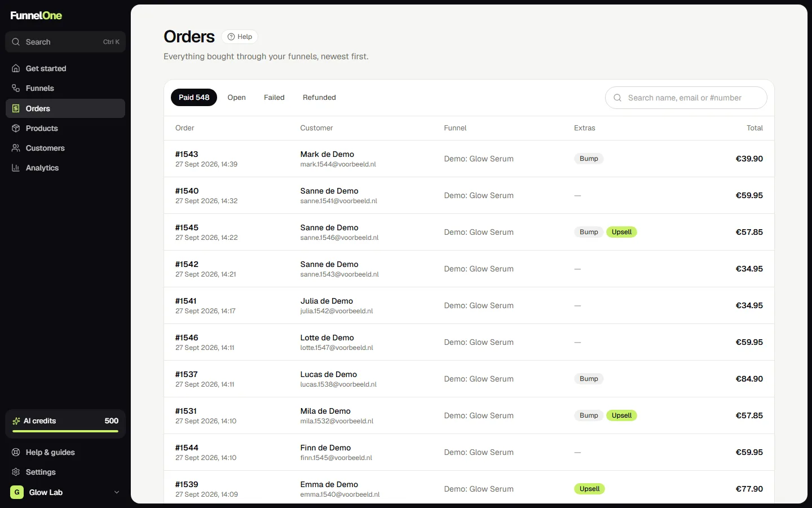This screenshot has width=812, height=508.
Task: Click the €39.90 total
Action: coord(749,159)
